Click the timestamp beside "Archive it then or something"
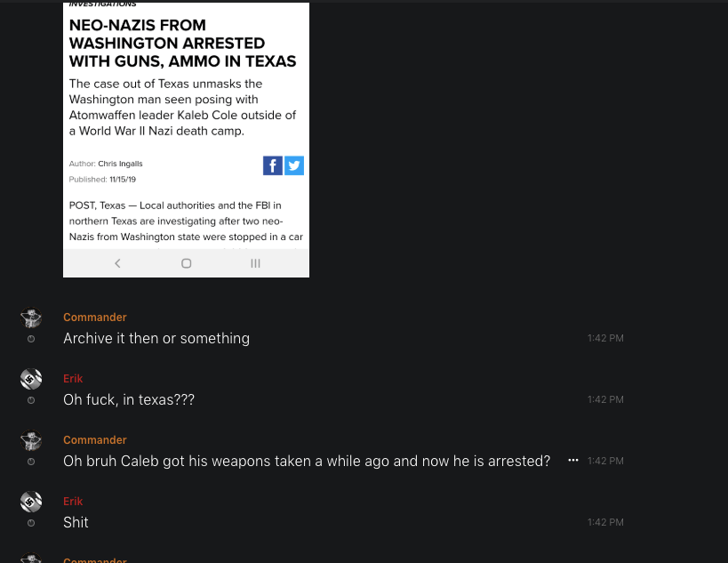The height and width of the screenshot is (563, 728). [605, 339]
